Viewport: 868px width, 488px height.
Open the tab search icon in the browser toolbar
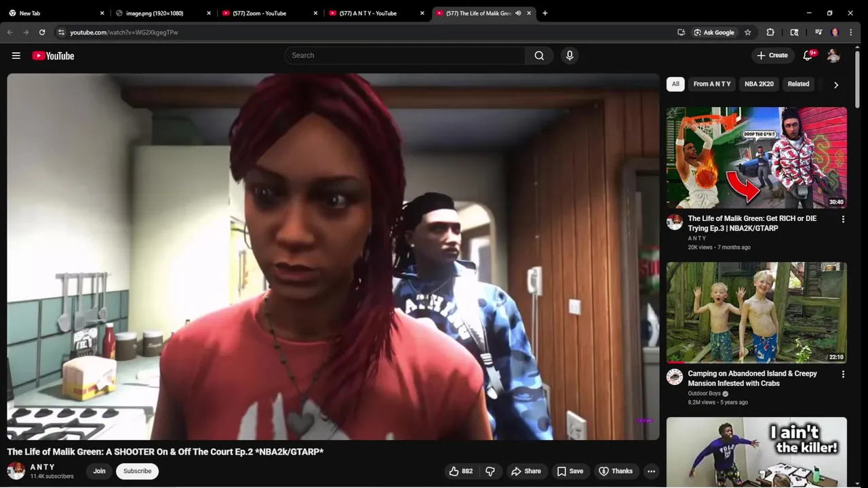(795, 32)
